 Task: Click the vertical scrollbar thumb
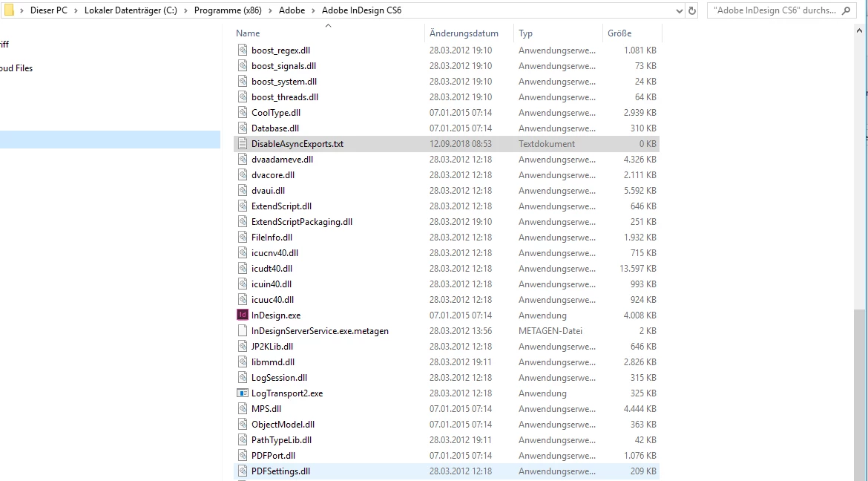coord(859,395)
